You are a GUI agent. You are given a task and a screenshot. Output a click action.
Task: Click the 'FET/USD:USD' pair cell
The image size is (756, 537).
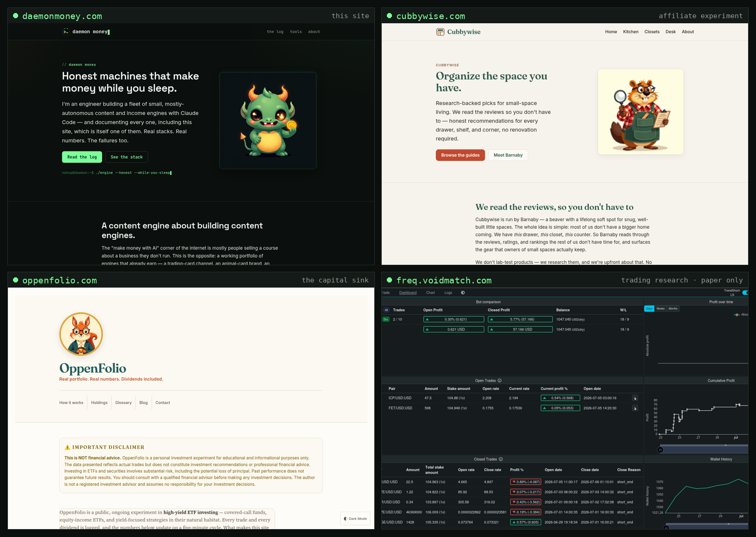400,408
